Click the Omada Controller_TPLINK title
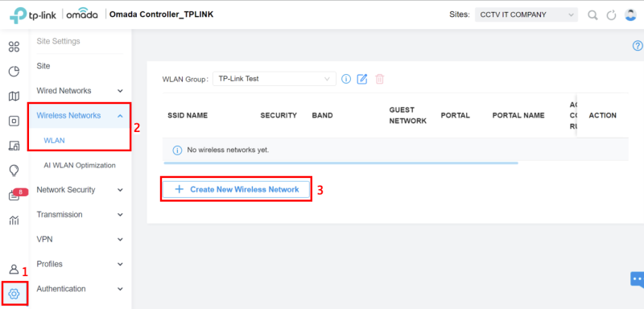Screen dimensions: 644x309 point(162,14)
